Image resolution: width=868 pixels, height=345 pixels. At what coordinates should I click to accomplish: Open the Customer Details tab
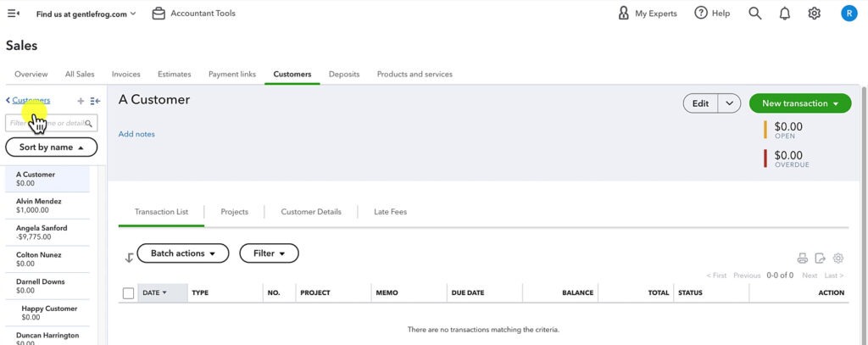(x=311, y=212)
